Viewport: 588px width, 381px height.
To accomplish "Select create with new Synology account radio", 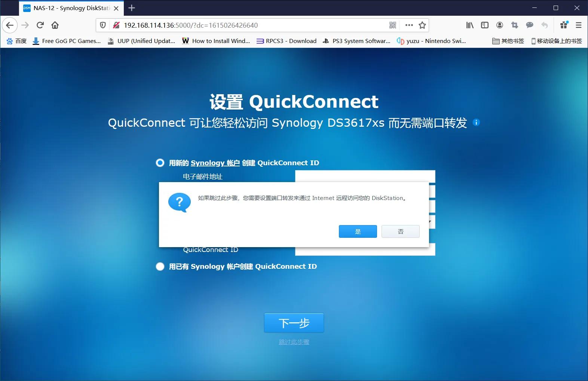I will [x=160, y=163].
